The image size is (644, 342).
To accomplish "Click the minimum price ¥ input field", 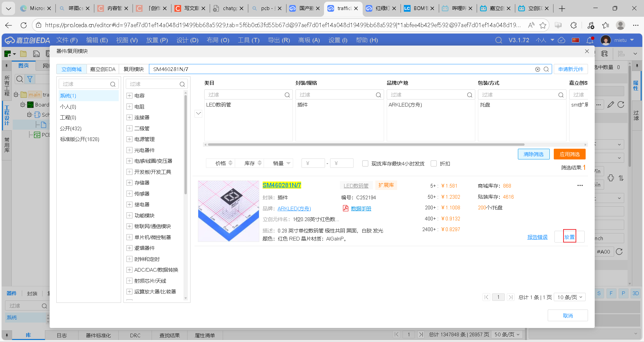I will [x=313, y=163].
